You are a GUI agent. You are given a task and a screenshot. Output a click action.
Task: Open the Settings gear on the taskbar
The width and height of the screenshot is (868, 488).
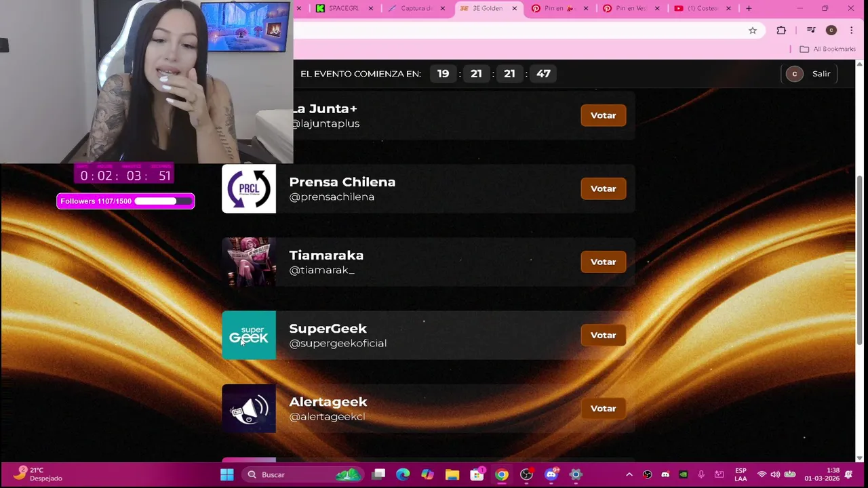[x=575, y=474]
